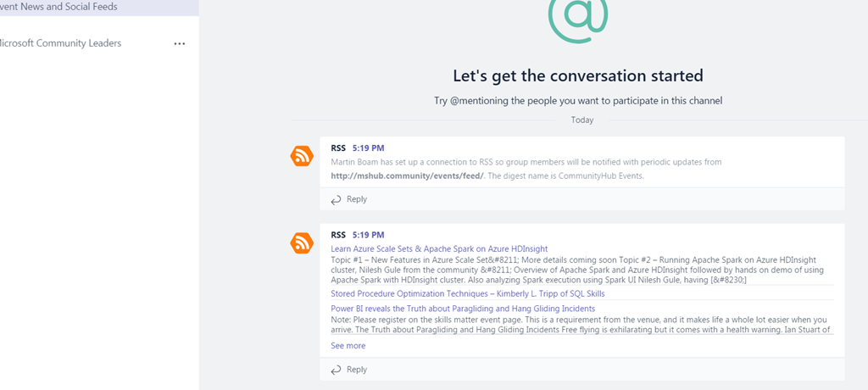Open the Power BI Paragliding Incidents link
This screenshot has height=390, width=868.
point(463,309)
